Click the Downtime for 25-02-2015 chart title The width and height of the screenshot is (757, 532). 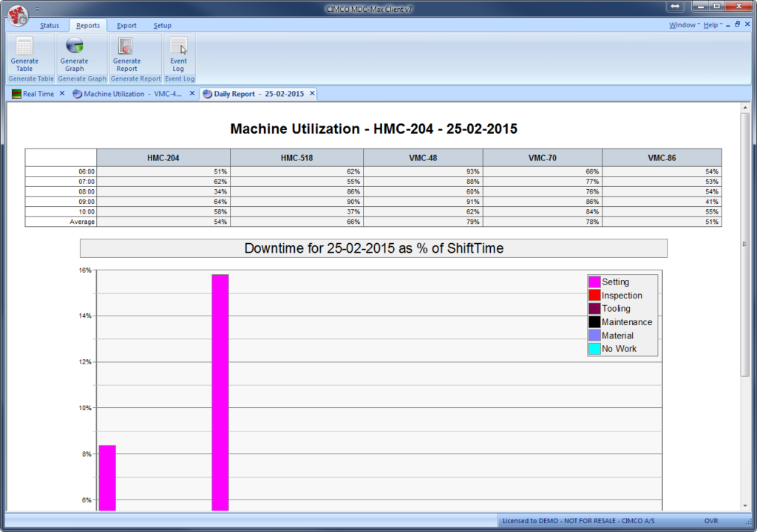tap(373, 248)
